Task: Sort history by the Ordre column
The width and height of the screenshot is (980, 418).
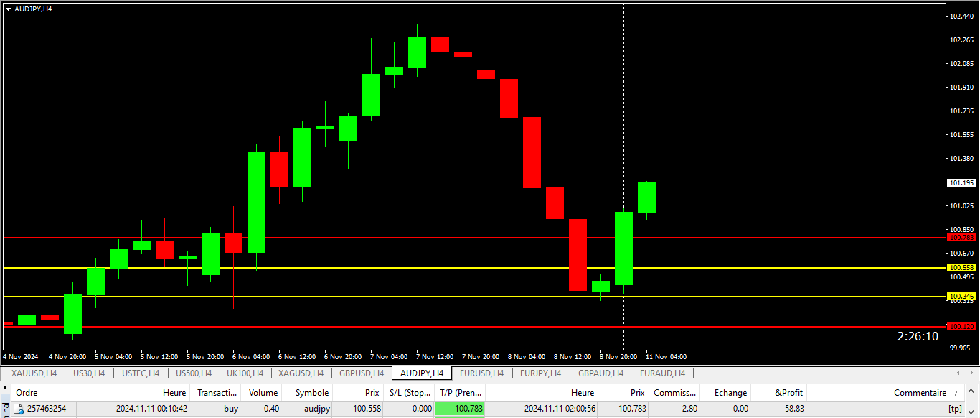Action: click(44, 393)
